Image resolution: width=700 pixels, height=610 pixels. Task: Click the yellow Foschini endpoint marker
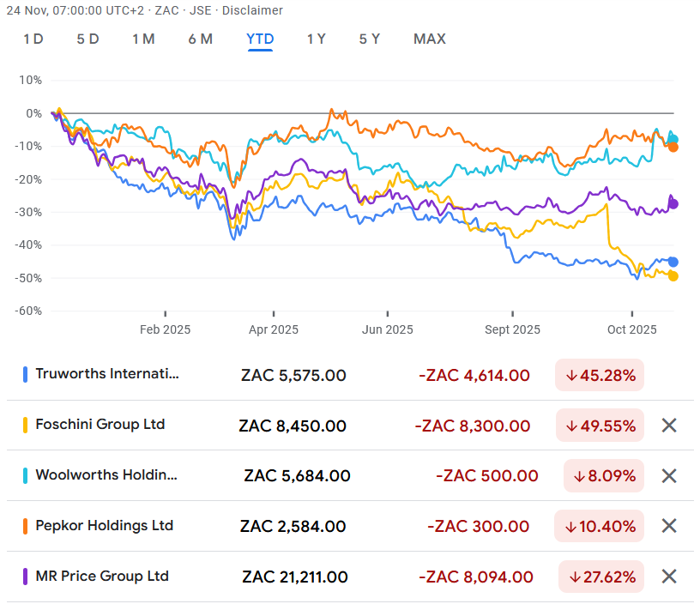pyautogui.click(x=673, y=276)
